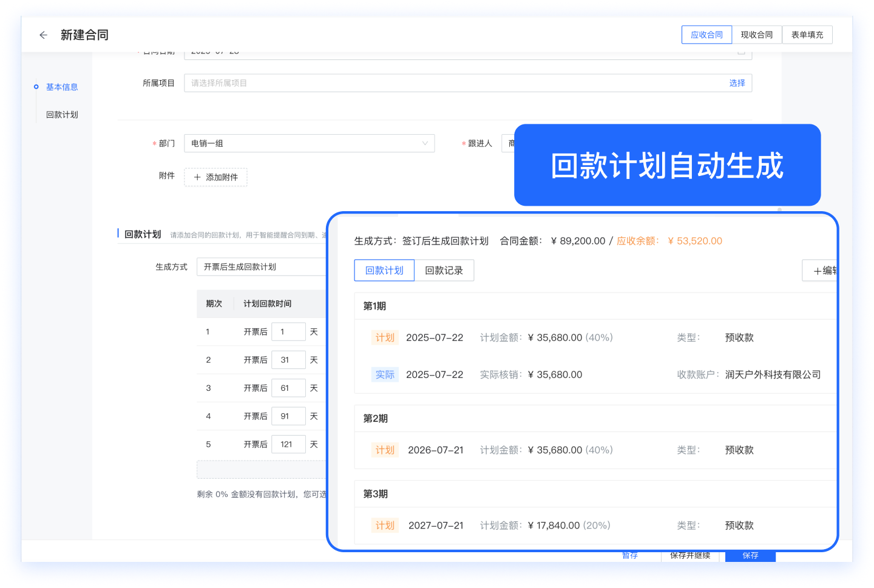Click the 实际 tag in 第1期
This screenshot has height=588, width=874.
pos(385,375)
